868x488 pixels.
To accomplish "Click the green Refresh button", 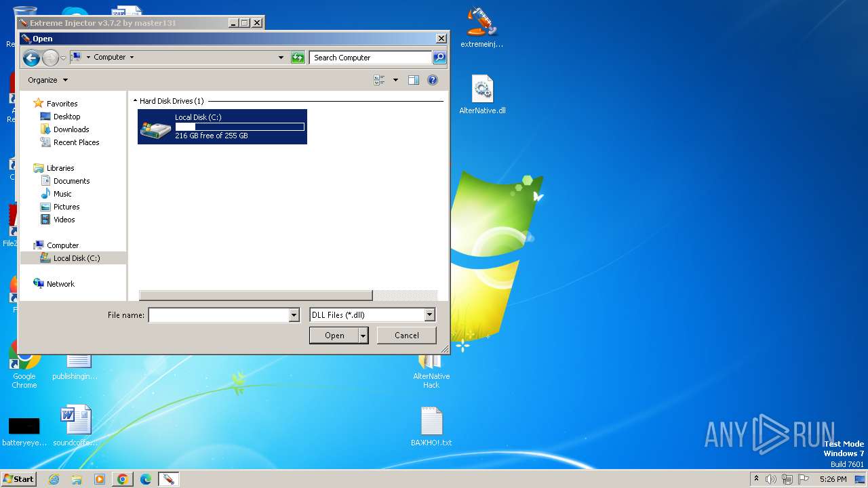I will point(298,58).
